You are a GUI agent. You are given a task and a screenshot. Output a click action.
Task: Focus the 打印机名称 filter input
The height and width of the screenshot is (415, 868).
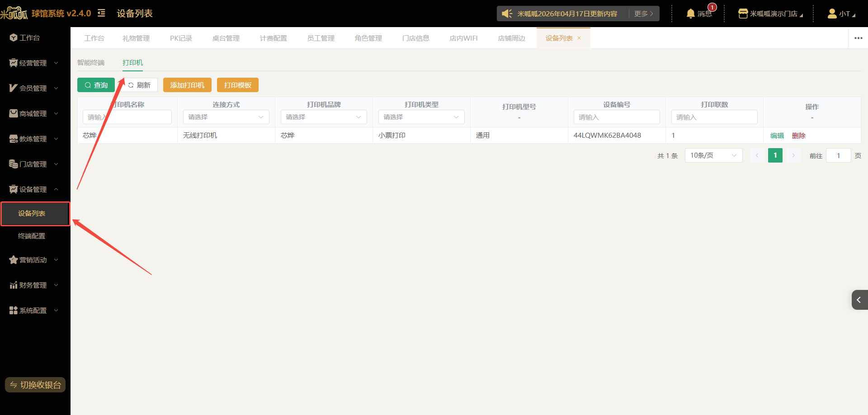(127, 117)
